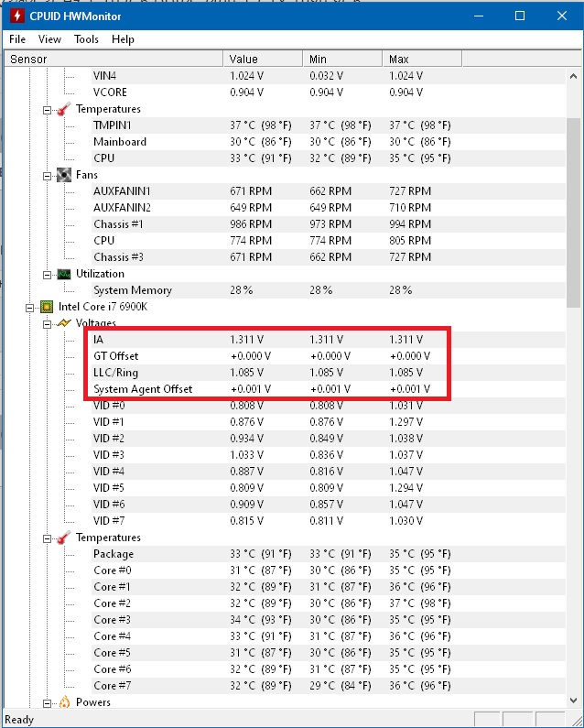
Task: Collapse the Fans tree section
Action: pyautogui.click(x=48, y=175)
